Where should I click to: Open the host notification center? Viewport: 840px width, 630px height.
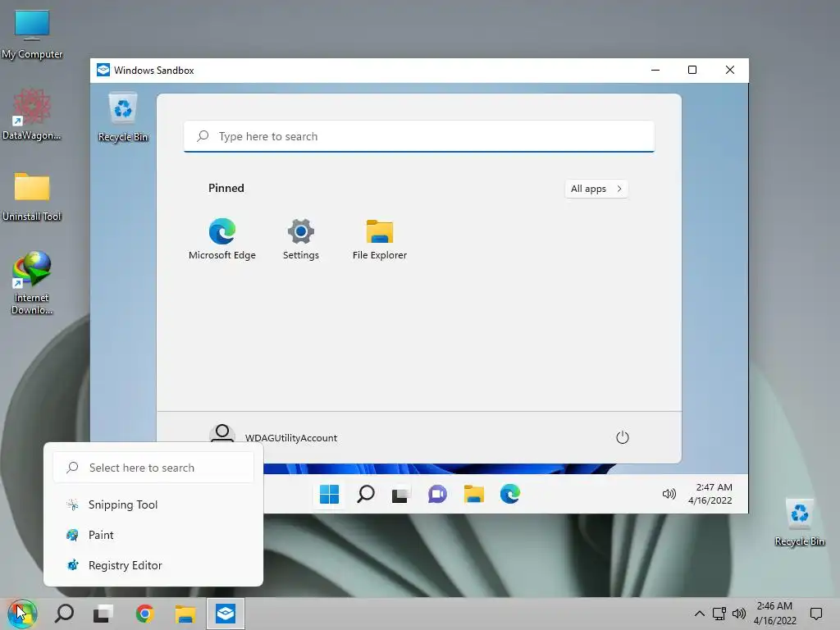pyautogui.click(x=816, y=614)
